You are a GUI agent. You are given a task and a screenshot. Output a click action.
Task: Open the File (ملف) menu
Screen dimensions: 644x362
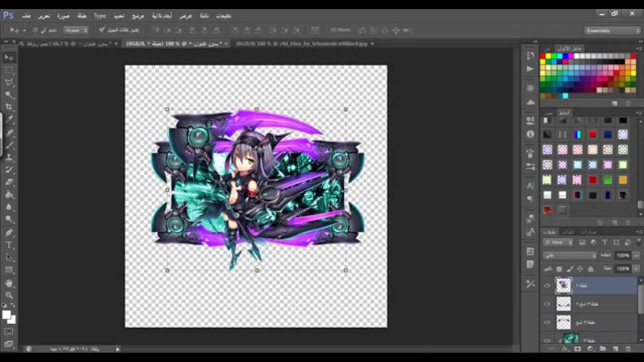tap(26, 16)
